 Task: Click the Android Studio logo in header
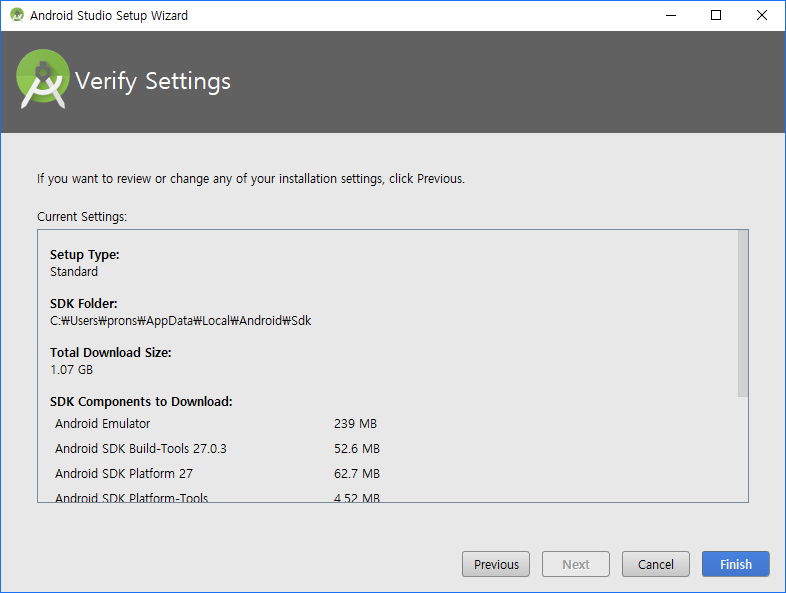click(x=43, y=79)
